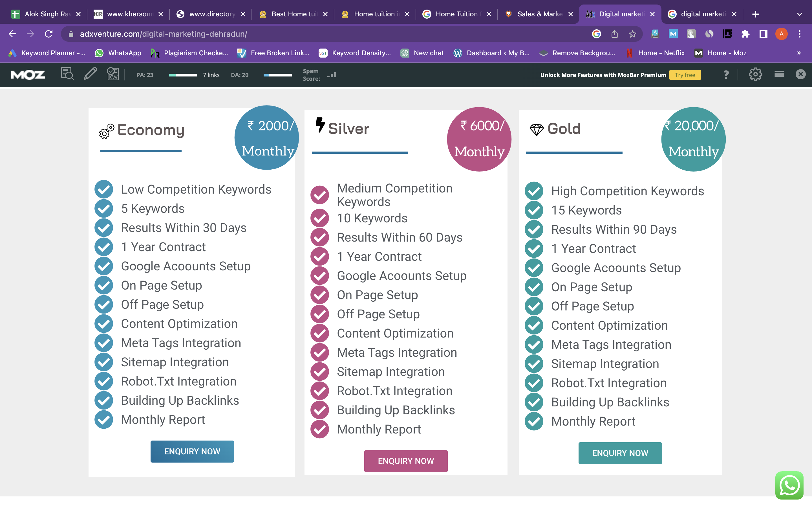Click Silver ENQUIRY NOW button
This screenshot has width=812, height=508.
(x=406, y=461)
